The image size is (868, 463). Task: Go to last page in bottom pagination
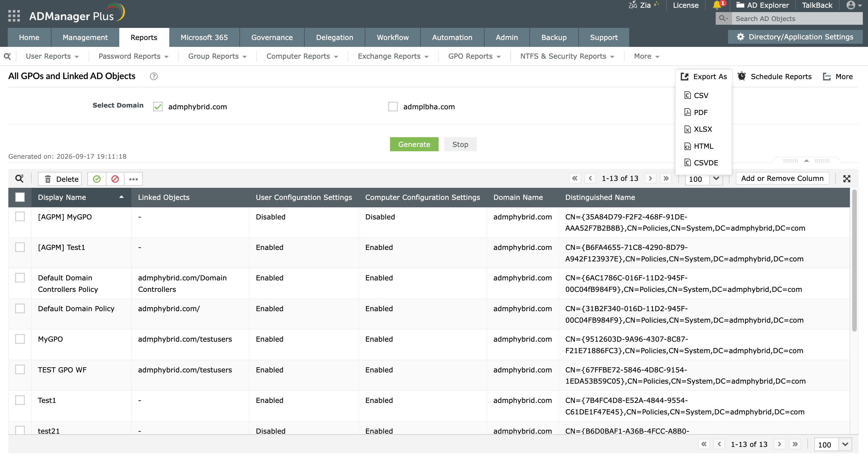pos(795,444)
